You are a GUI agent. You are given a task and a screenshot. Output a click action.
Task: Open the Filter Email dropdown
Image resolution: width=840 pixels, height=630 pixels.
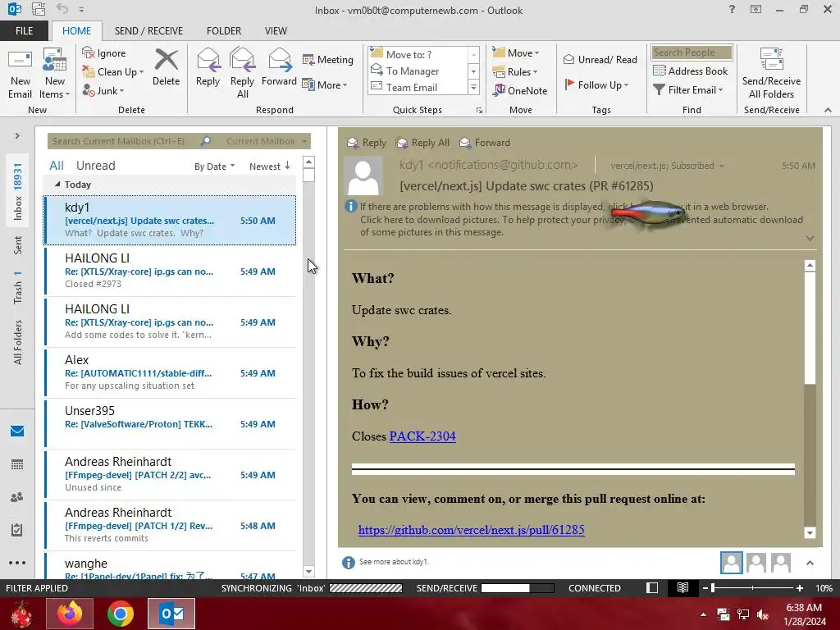(688, 90)
